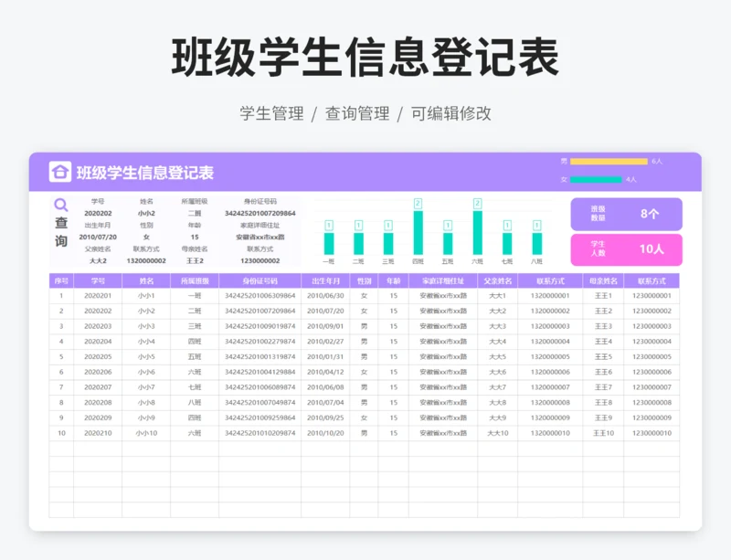Click the 五班 chart bar

pyautogui.click(x=448, y=243)
